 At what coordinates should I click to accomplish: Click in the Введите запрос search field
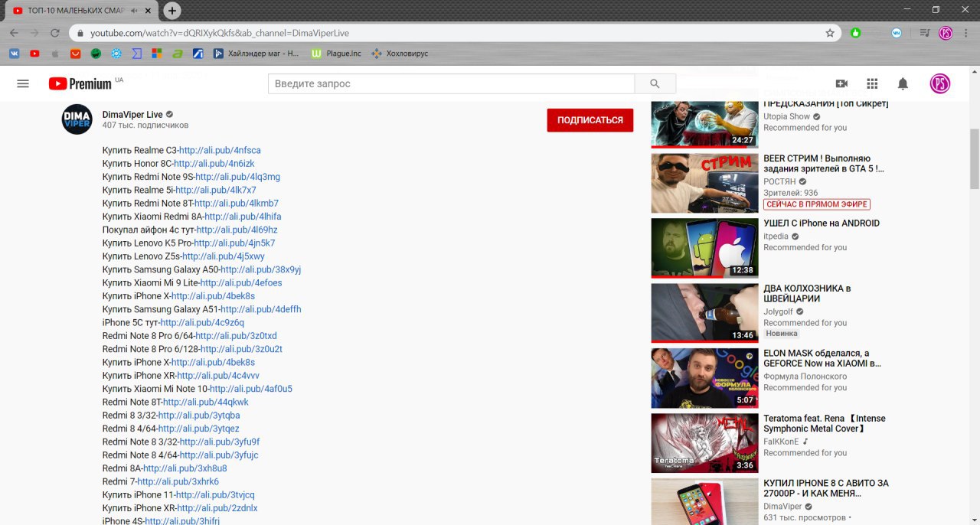(452, 83)
